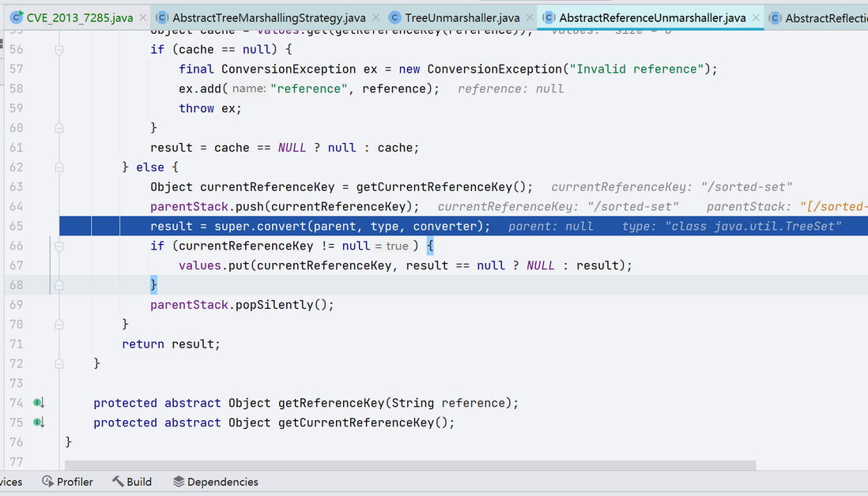Click the implemented-method gutter icon on line 75
Image resolution: width=868 pixels, height=496 pixels.
coord(38,423)
